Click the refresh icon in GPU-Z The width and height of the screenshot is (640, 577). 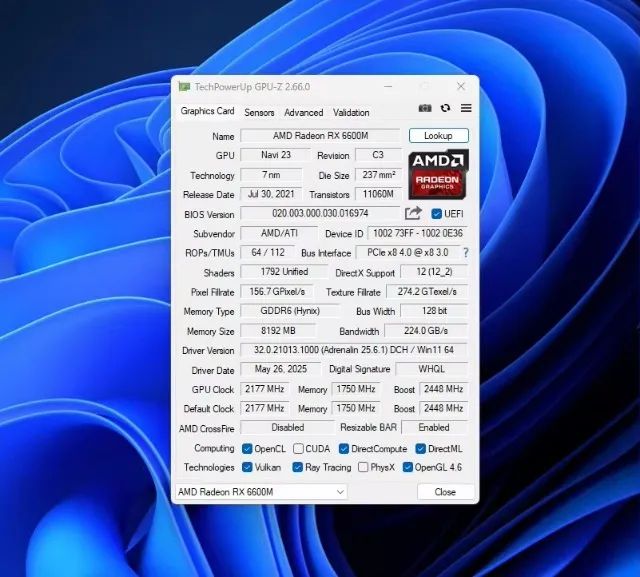[x=445, y=108]
